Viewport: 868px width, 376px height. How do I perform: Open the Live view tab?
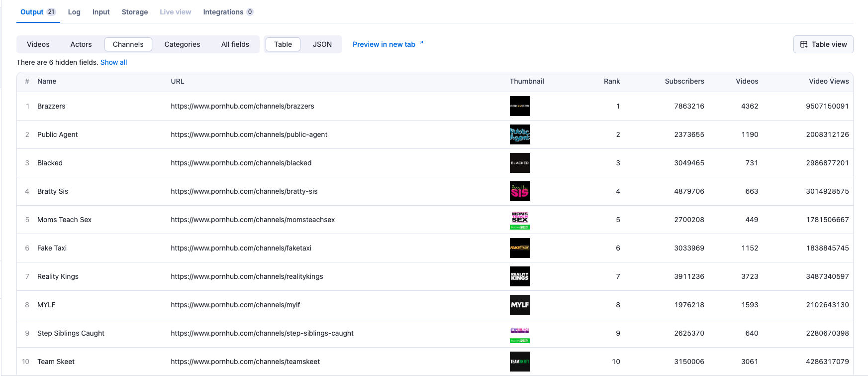(176, 12)
